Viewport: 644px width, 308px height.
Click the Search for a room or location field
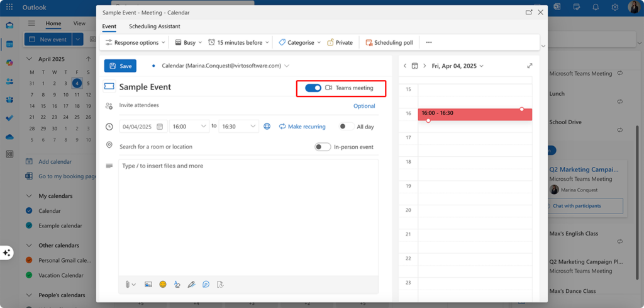[x=214, y=146]
